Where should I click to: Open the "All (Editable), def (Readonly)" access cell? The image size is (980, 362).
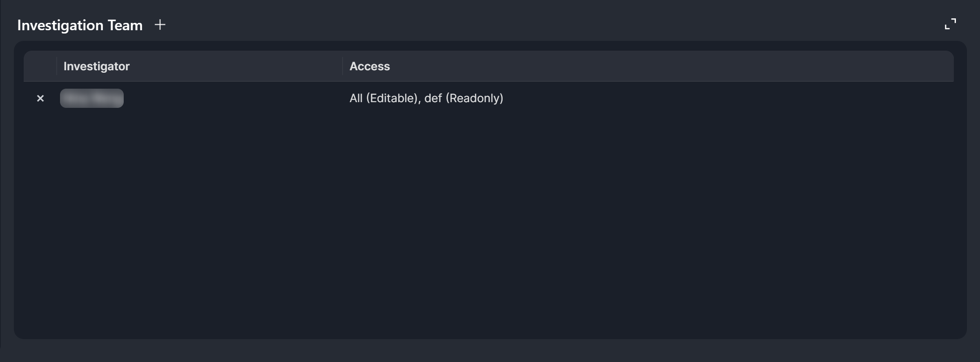426,98
